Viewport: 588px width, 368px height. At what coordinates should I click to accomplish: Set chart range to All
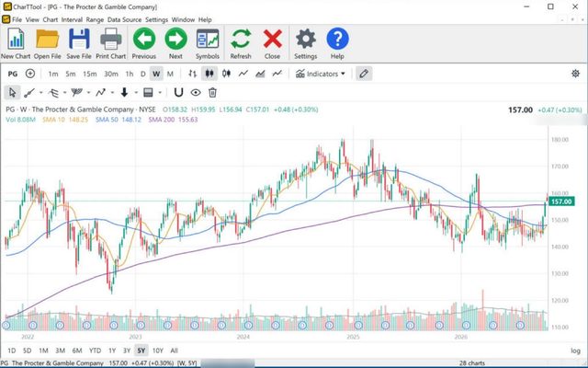pos(174,351)
